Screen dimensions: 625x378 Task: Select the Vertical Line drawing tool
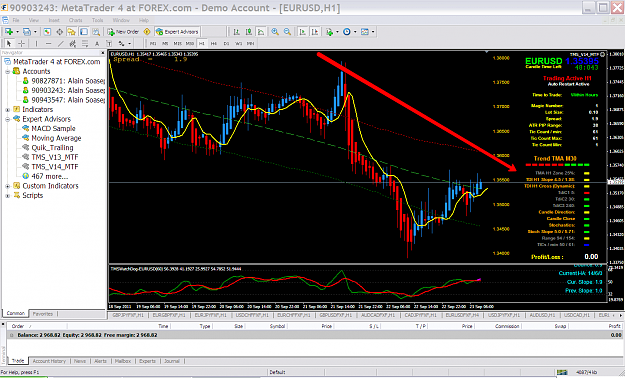click(x=36, y=43)
